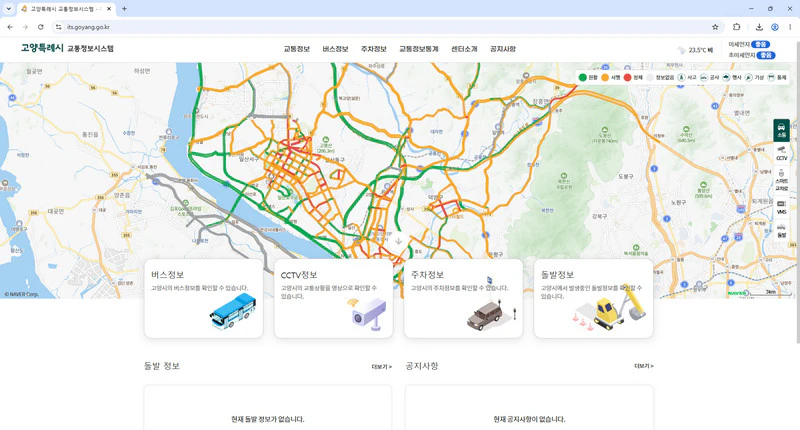Click the blue bus illustration
Viewport: 800px width, 430px height.
pos(233,312)
